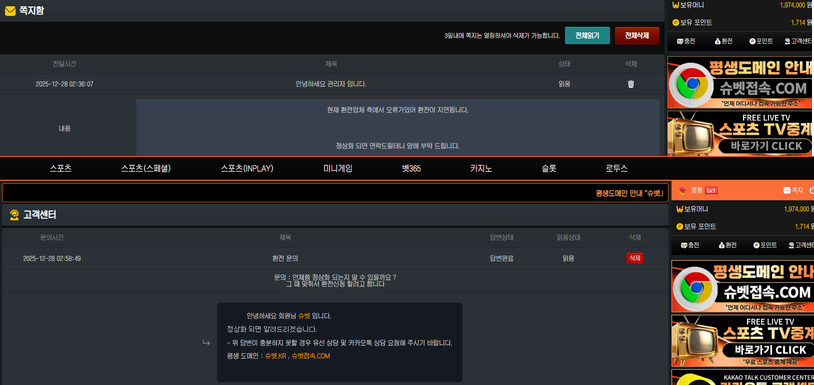
Task: Open 환전 on the 고객센터 page sidebar
Action: coord(727,245)
